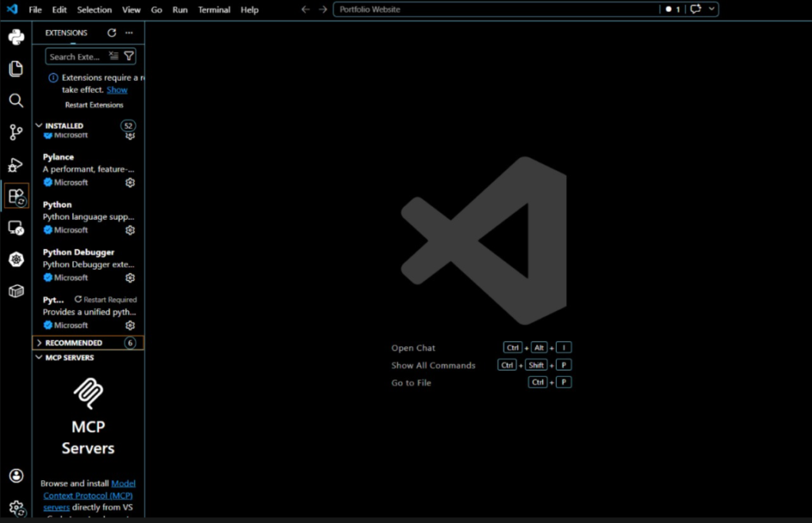Screen dimensions: 812x523
Task: Open Python extension manage gear
Action: pyautogui.click(x=130, y=230)
